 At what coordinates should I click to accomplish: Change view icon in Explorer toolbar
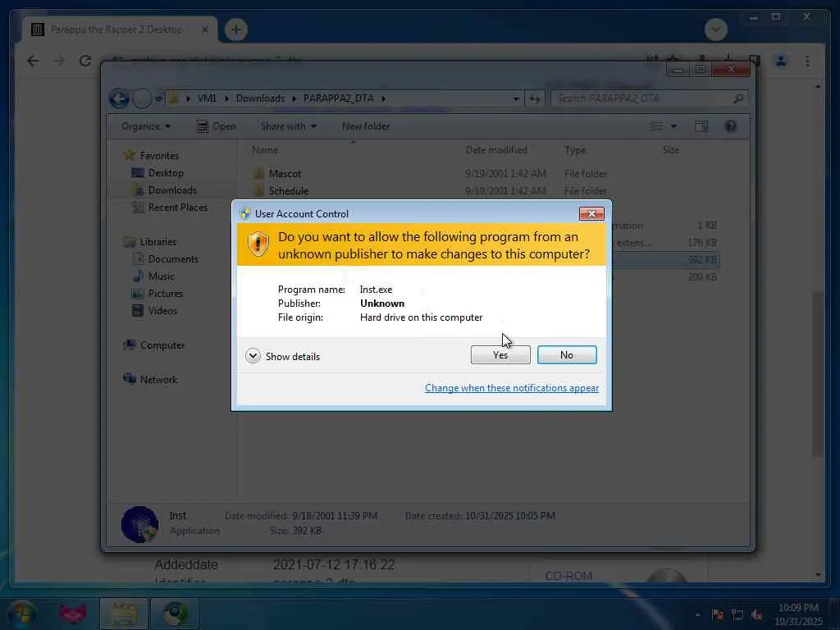pos(656,126)
